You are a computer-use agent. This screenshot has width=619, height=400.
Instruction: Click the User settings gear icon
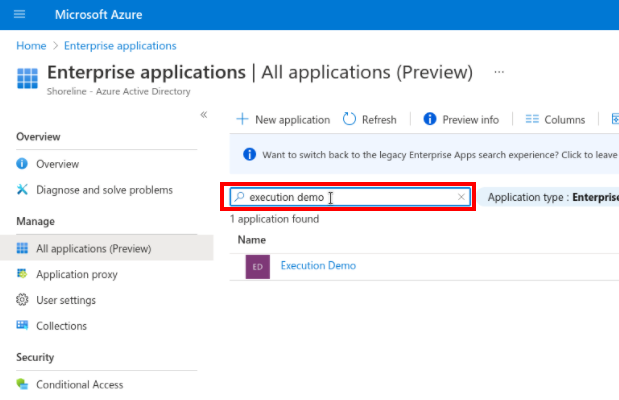22,300
